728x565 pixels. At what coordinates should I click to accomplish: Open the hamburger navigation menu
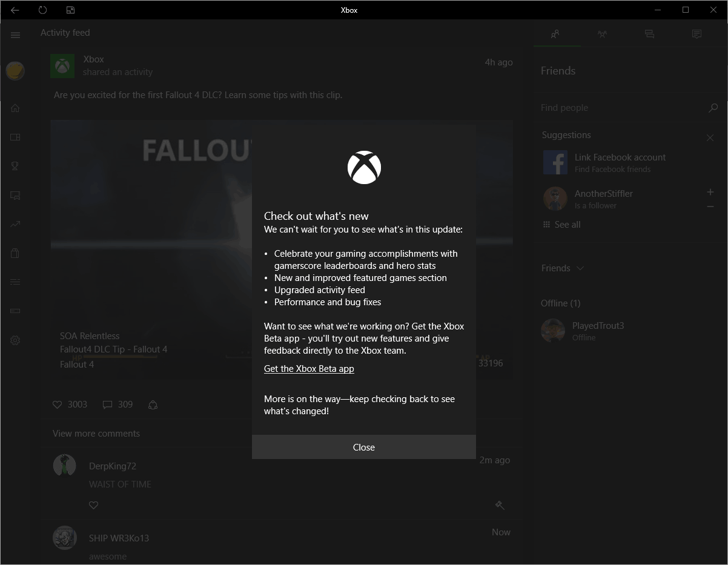16,35
